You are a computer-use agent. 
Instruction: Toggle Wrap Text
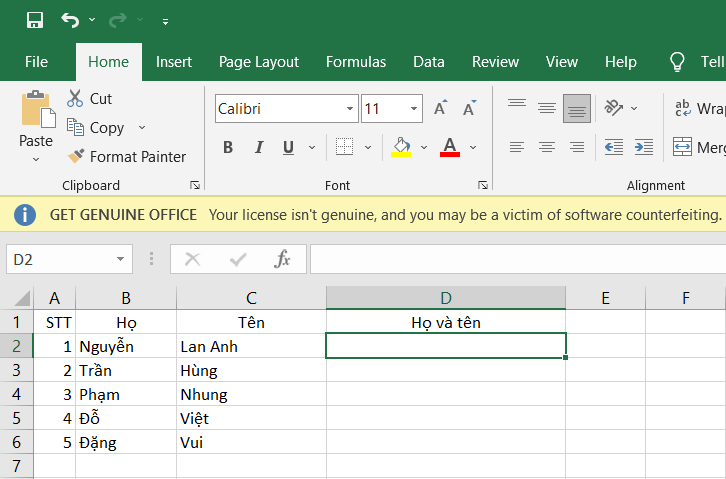699,108
